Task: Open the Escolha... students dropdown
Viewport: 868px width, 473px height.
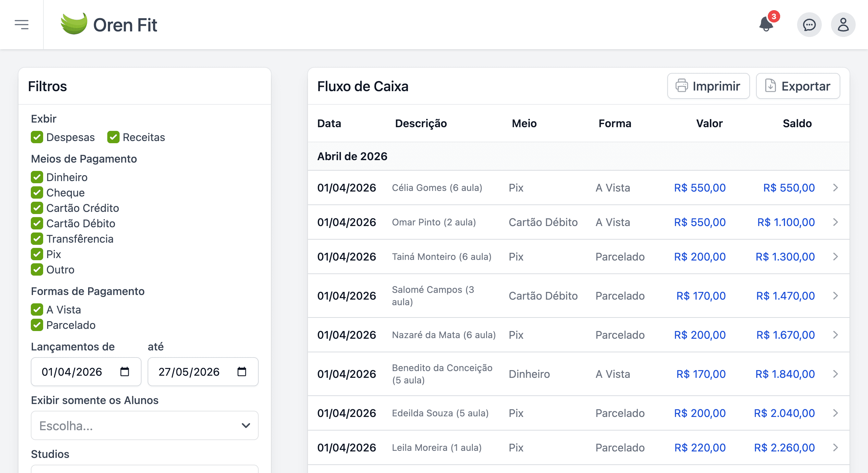Action: [x=145, y=426]
